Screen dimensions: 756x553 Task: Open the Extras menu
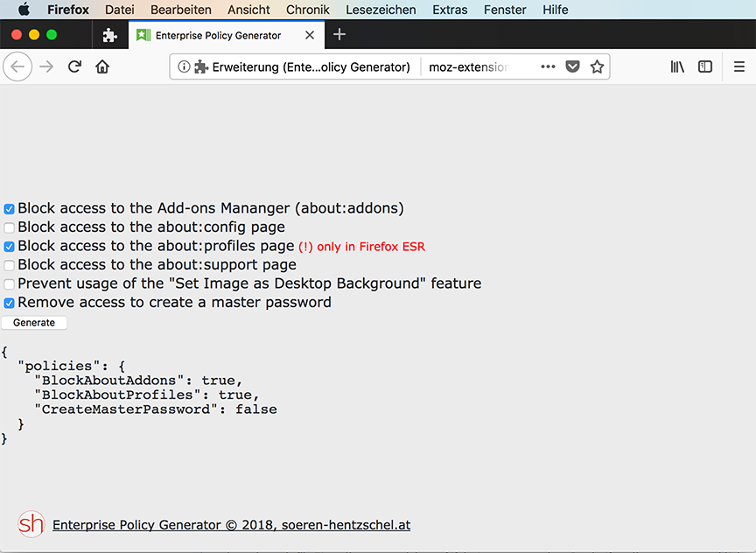tap(450, 10)
